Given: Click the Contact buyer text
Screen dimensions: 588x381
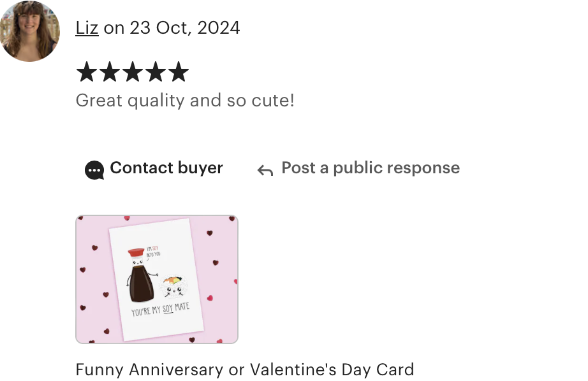Looking at the screenshot, I should coord(166,168).
